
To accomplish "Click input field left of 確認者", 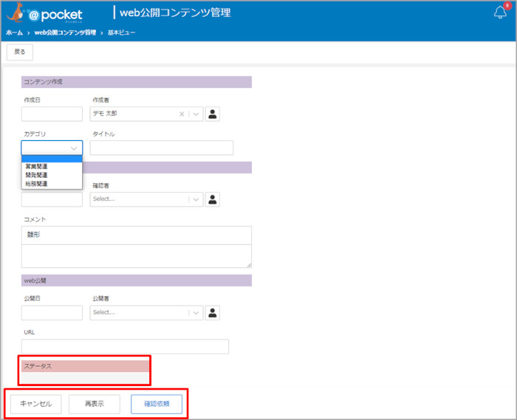I will pyautogui.click(x=52, y=199).
